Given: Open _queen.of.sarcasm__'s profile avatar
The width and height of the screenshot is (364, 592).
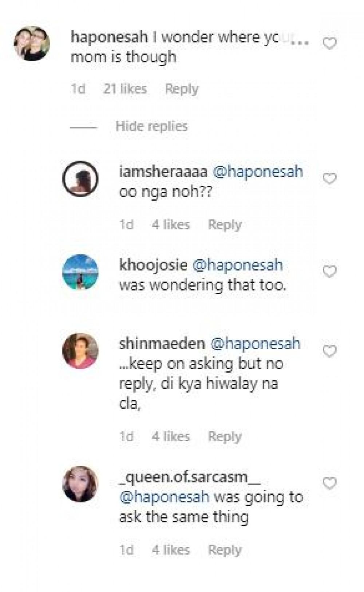Looking at the screenshot, I should [80, 484].
